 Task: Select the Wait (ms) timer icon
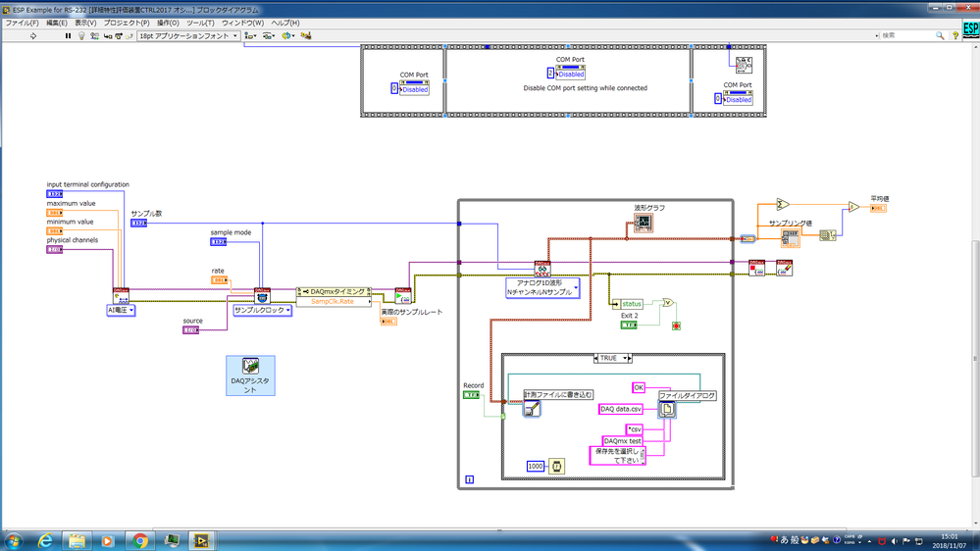coord(557,466)
